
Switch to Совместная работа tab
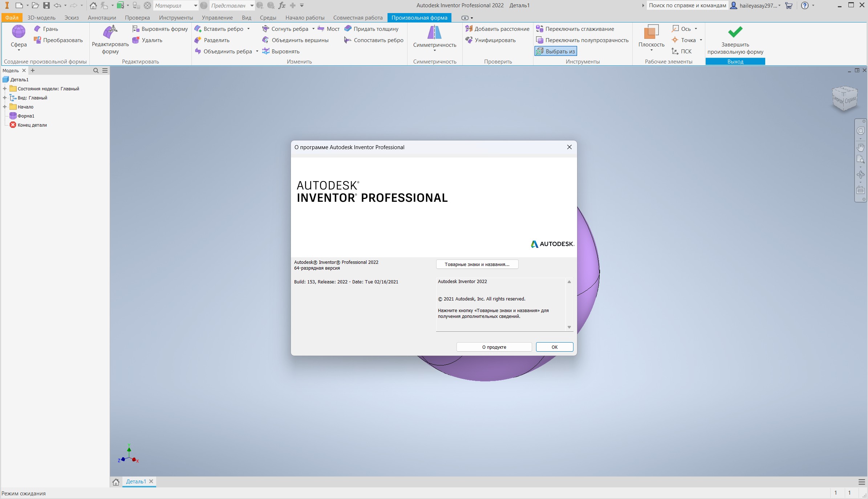click(x=358, y=17)
